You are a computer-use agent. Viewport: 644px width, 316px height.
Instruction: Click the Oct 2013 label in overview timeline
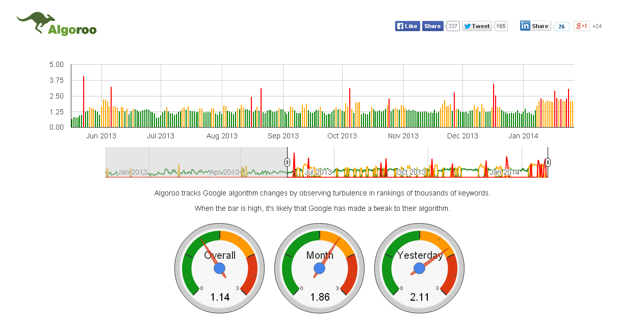(x=411, y=172)
